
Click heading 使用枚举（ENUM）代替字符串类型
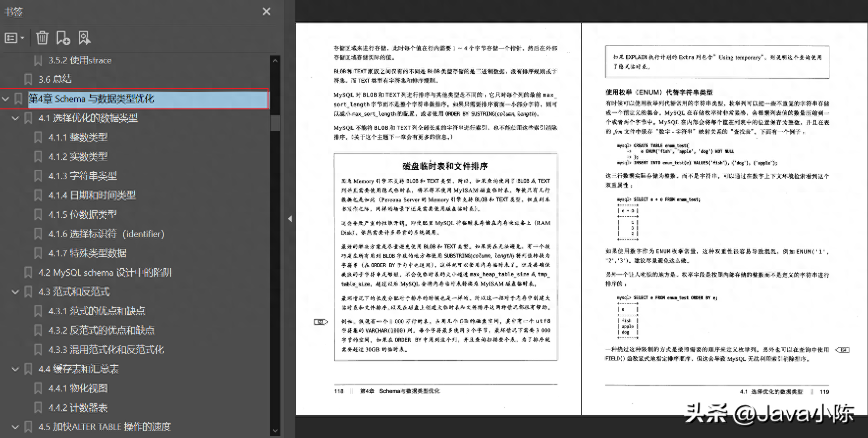click(x=659, y=92)
